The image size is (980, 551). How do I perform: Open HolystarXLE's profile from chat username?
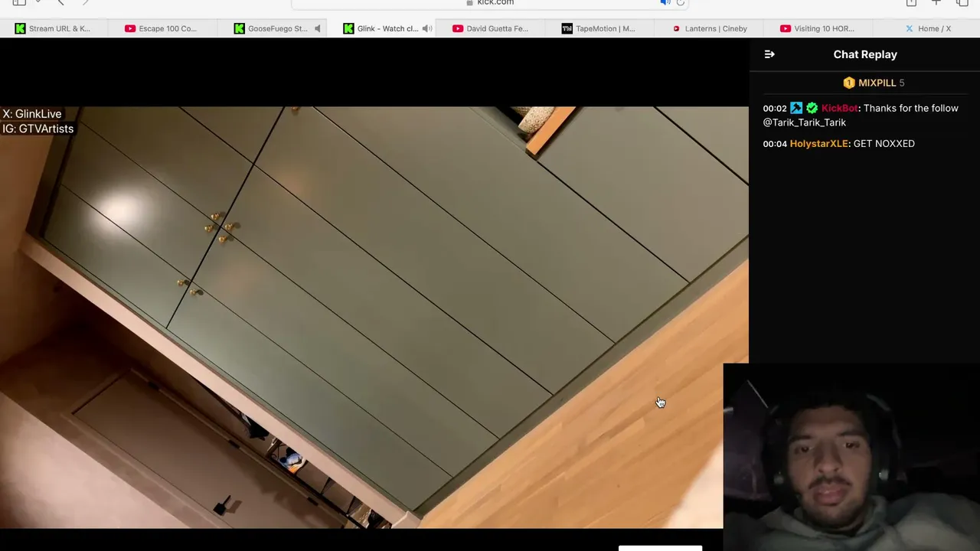tap(819, 143)
